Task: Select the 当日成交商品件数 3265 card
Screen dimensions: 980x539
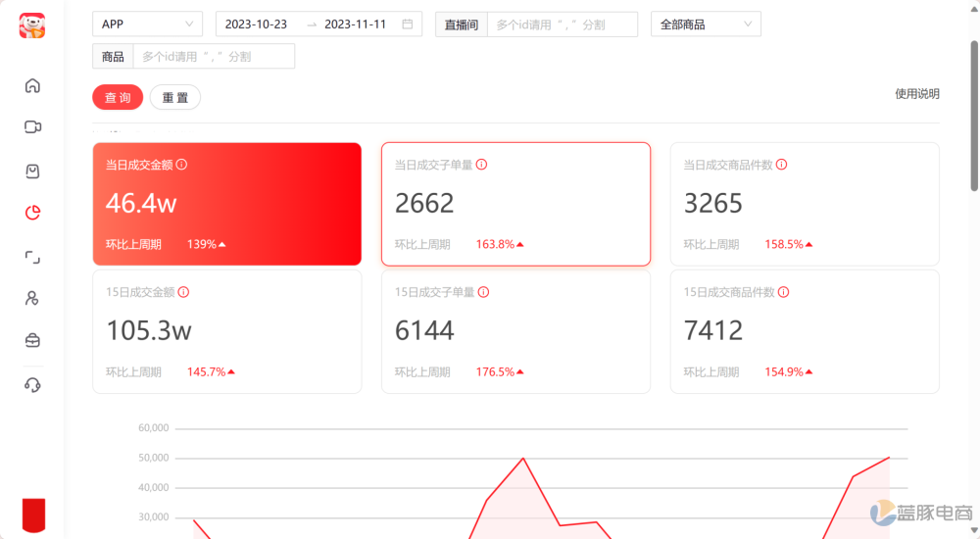Action: coord(805,204)
